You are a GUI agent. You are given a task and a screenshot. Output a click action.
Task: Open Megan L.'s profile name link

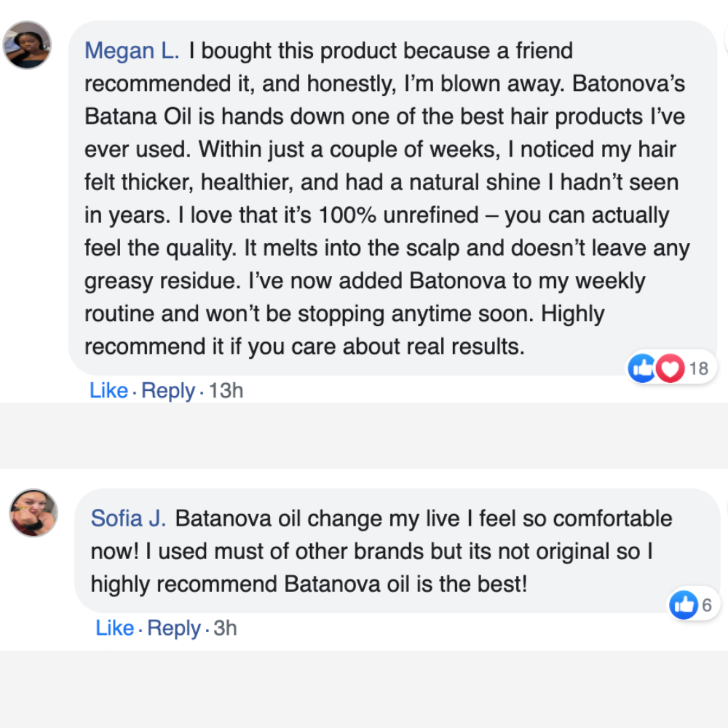pyautogui.click(x=130, y=51)
